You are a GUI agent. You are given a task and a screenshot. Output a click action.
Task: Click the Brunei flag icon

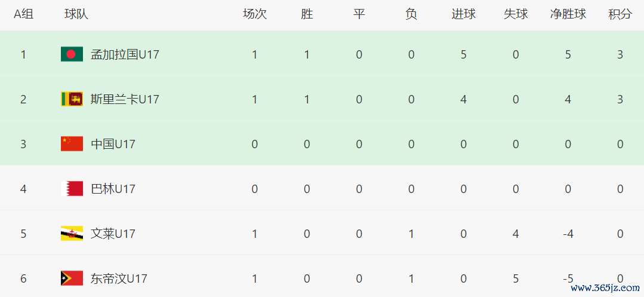tap(72, 234)
